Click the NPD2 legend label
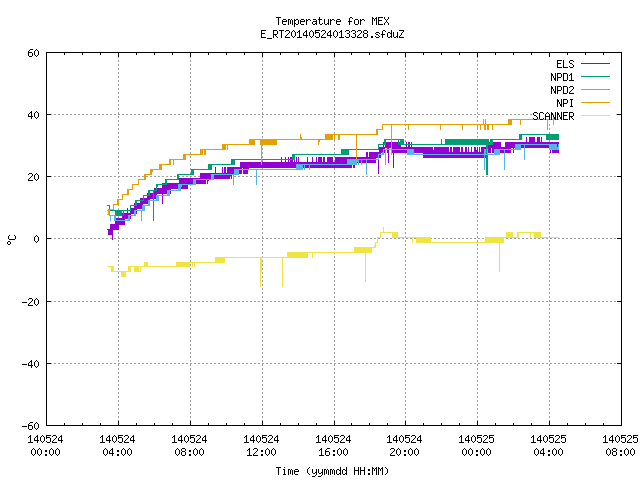 [562, 90]
